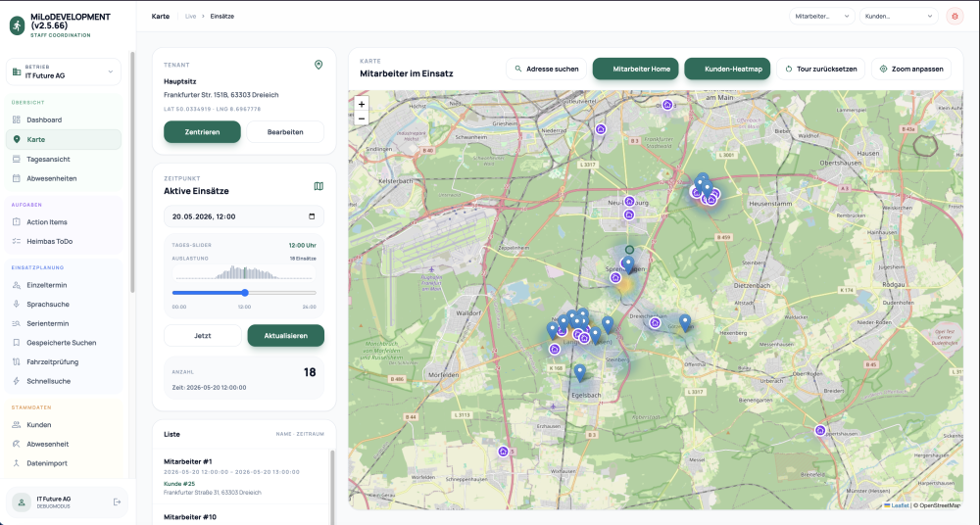Open the Kunden filter dropdown
Screen dimensions: 980x525
coord(899,17)
